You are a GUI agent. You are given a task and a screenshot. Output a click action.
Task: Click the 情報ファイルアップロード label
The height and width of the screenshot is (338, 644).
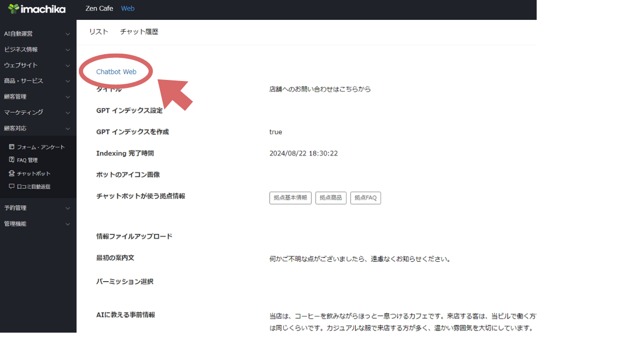(134, 237)
